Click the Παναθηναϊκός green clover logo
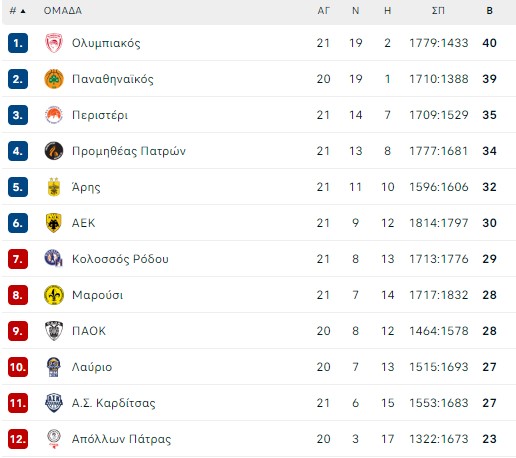This screenshot has width=516, height=458. 54,79
